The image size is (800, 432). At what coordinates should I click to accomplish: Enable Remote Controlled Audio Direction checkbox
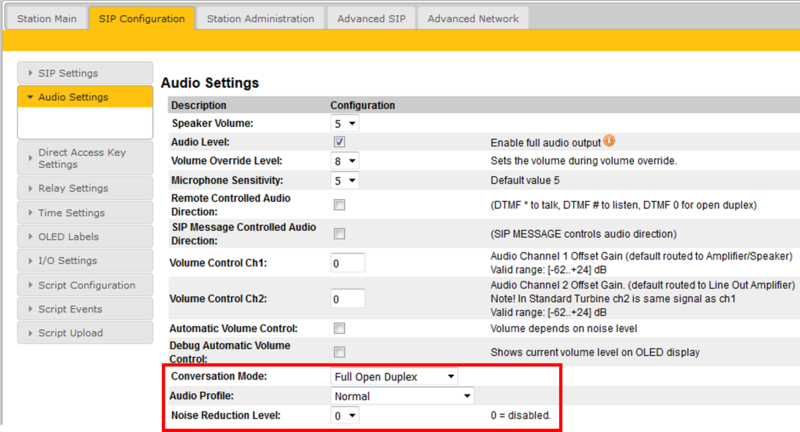click(340, 205)
